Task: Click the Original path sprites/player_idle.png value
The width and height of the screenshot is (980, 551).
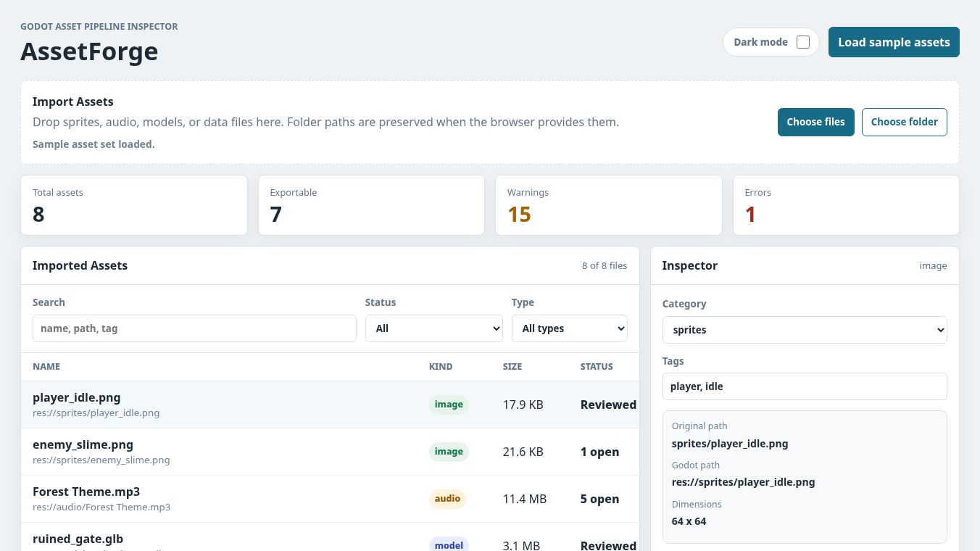Action: (x=730, y=444)
